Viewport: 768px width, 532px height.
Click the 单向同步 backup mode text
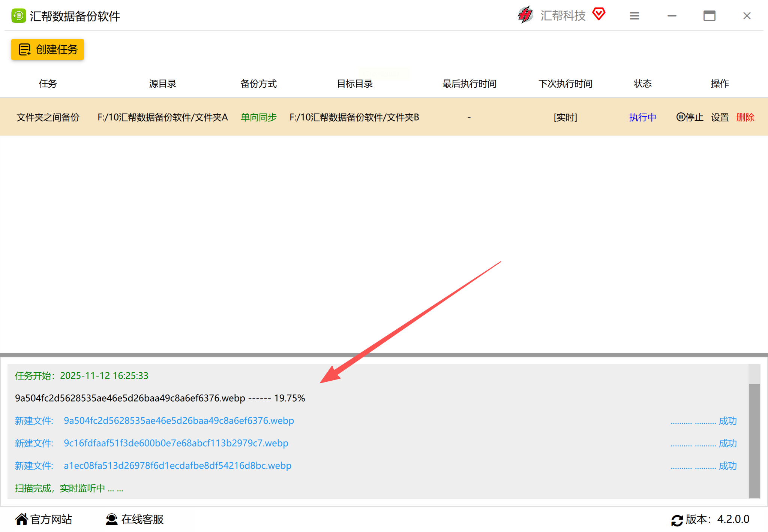[258, 117]
